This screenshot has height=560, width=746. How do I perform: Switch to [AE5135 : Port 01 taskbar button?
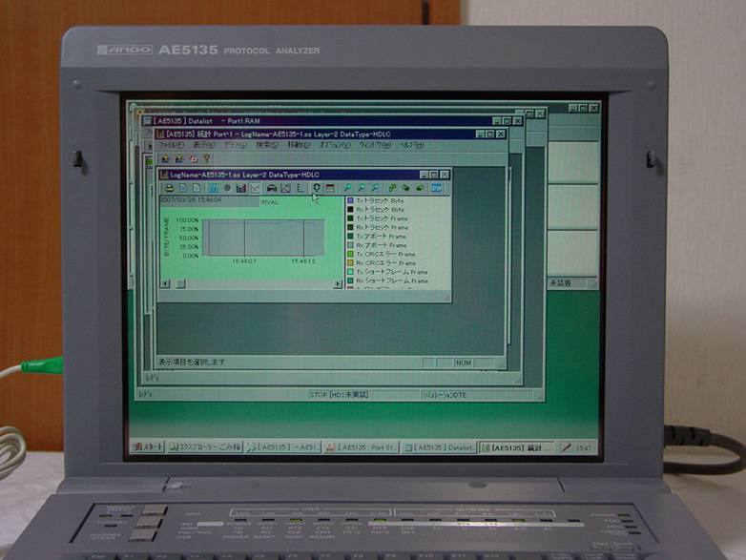pos(362,447)
